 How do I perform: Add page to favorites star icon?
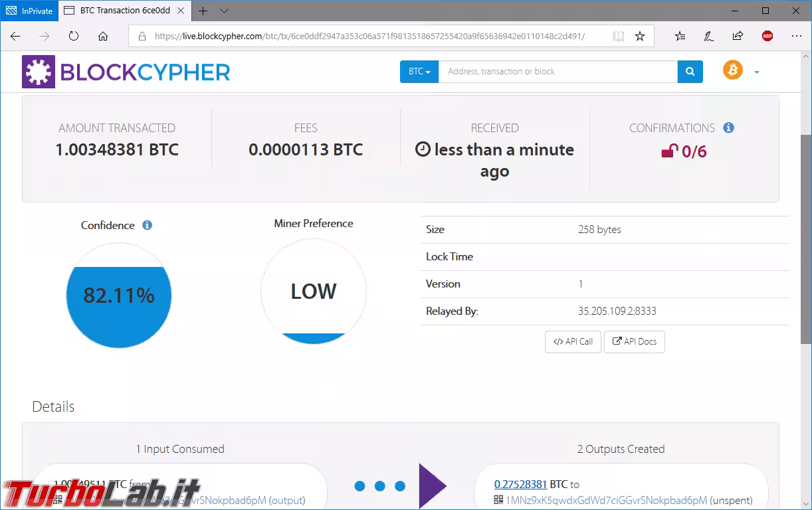(640, 37)
